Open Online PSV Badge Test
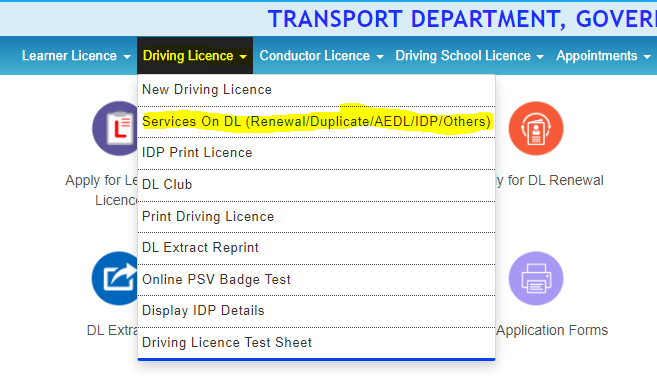 [316, 279]
